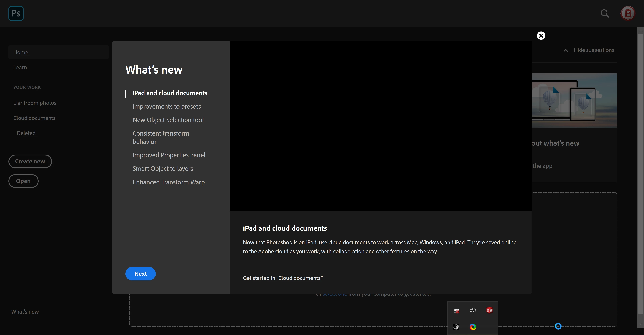Click the black cube tray icon

point(456,327)
